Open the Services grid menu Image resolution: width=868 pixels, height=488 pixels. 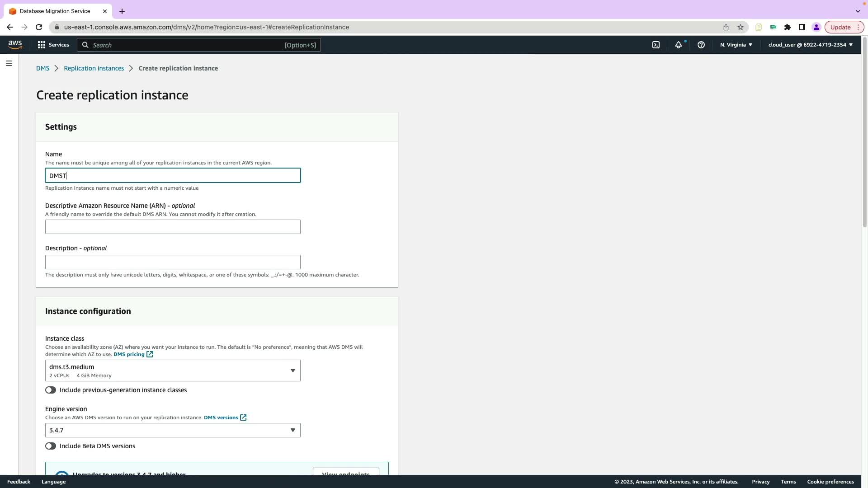(x=53, y=45)
